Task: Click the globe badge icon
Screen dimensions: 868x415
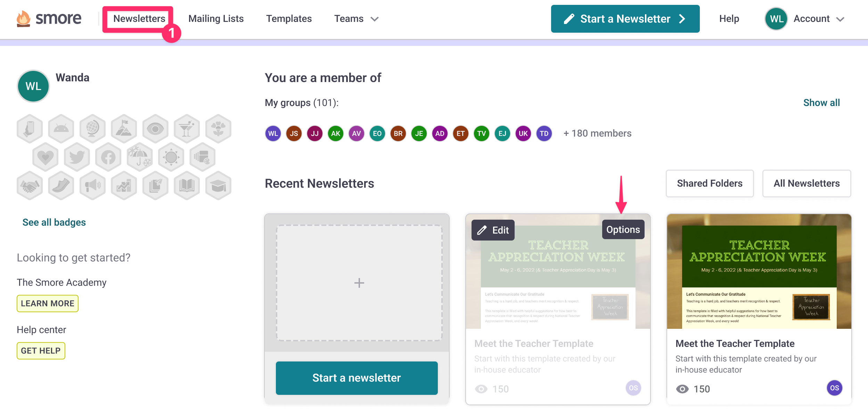Action: pos(92,129)
